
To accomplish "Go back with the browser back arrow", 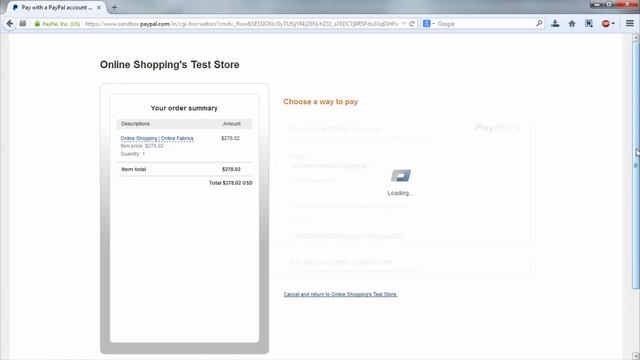I will (10, 24).
